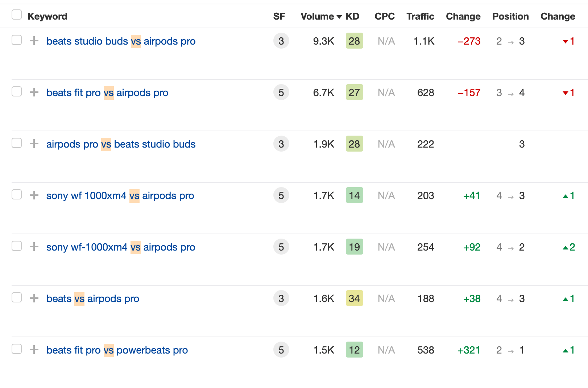588x388 pixels.
Task: Sort the table by the Traffic column
Action: coord(420,16)
